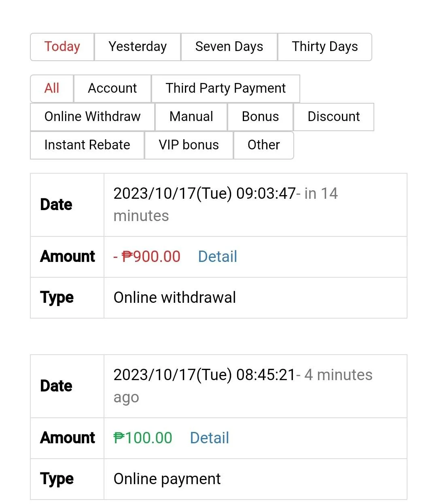
Task: Filter by Online Withdraw
Action: [93, 117]
